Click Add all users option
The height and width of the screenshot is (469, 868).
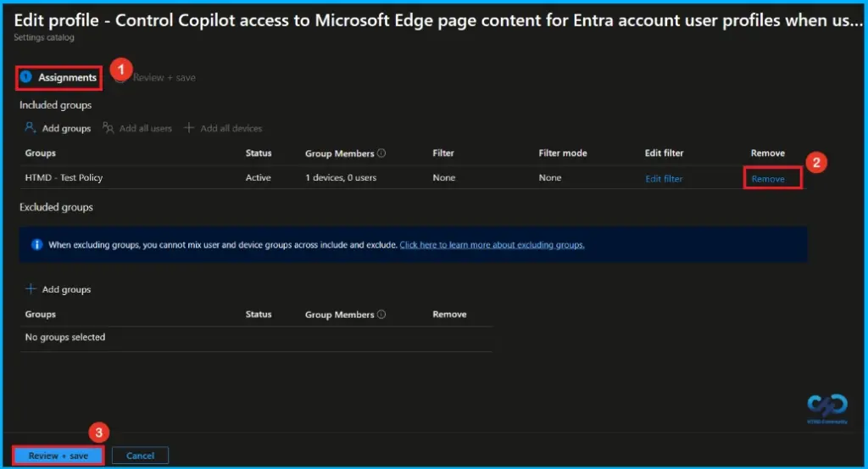tap(137, 128)
